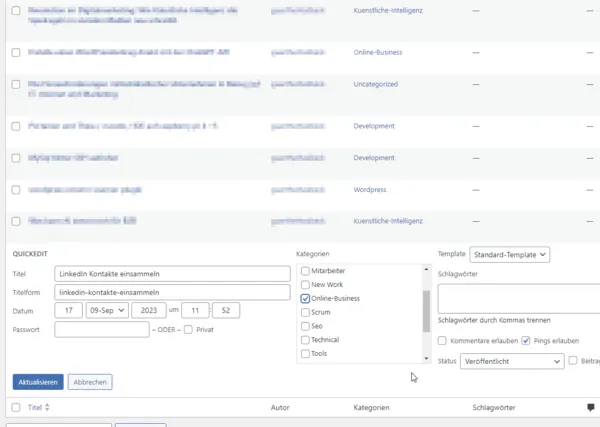
Task: Tick the Technical category checkbox
Action: [x=305, y=340]
